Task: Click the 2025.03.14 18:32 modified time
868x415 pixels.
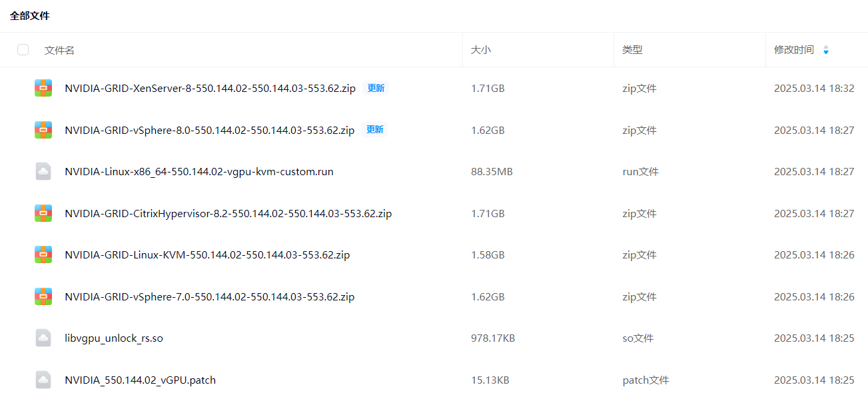Action: coord(814,89)
